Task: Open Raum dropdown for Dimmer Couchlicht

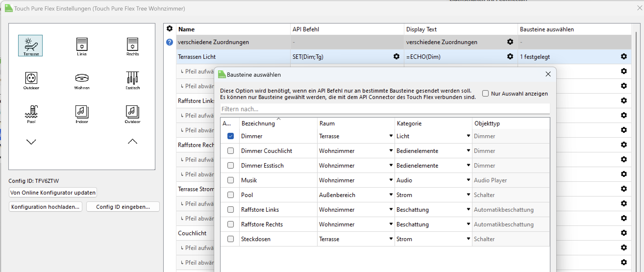Action: 391,150
